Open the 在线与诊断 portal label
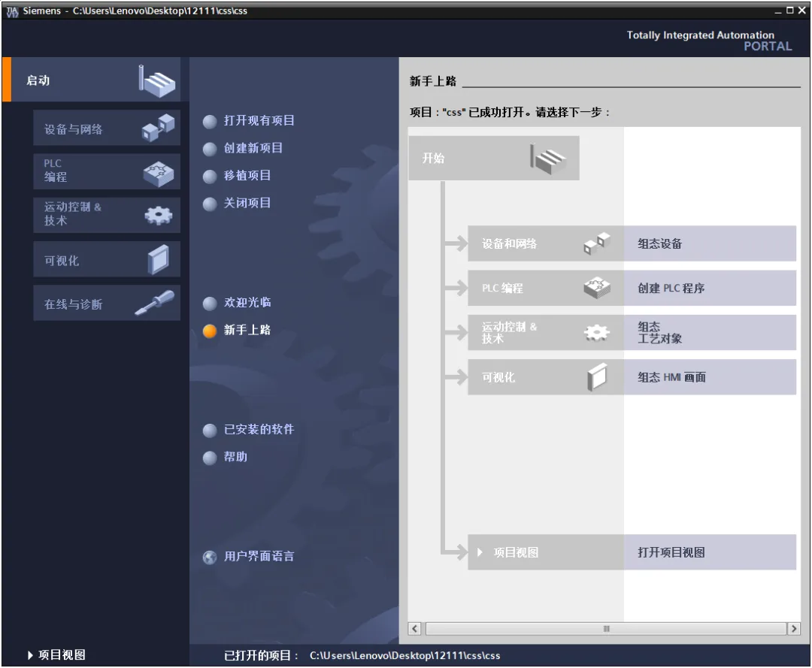This screenshot has width=812, height=668. [x=74, y=304]
